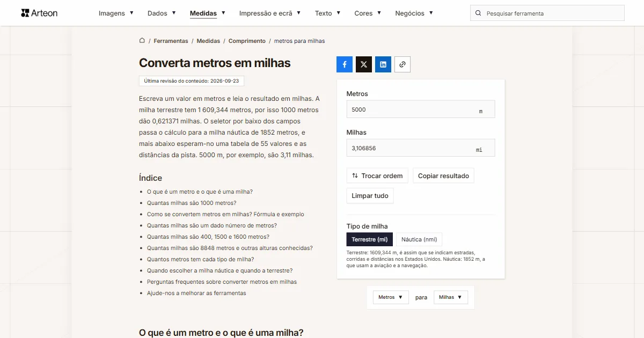Jump to 'Quantos metros tem cada tipo de milha?'
The image size is (644, 338).
[201, 259]
